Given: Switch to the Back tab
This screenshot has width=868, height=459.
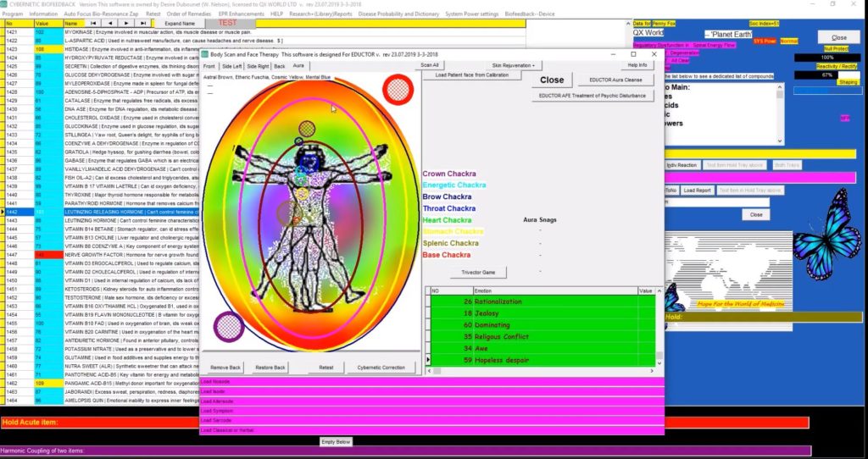Looking at the screenshot, I should pyautogui.click(x=280, y=66).
